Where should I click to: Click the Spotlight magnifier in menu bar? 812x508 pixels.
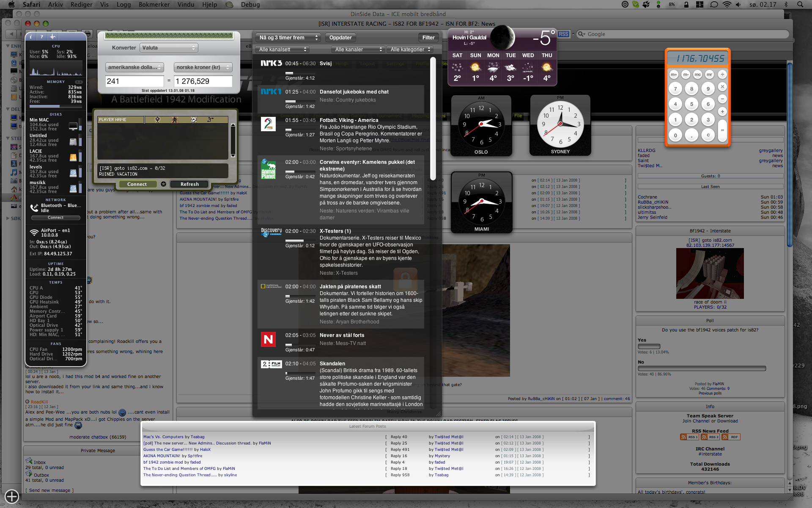pyautogui.click(x=800, y=5)
